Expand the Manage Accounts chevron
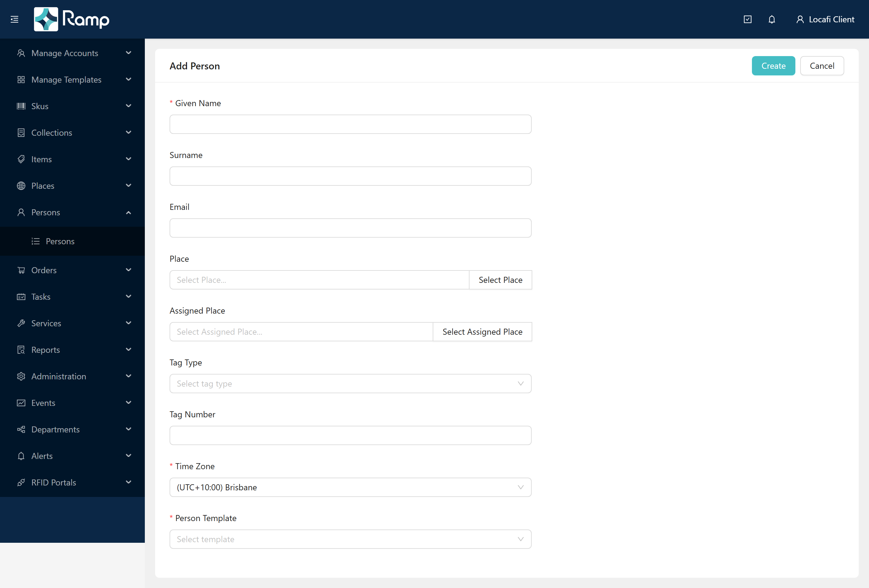Viewport: 869px width, 588px height. pos(128,53)
